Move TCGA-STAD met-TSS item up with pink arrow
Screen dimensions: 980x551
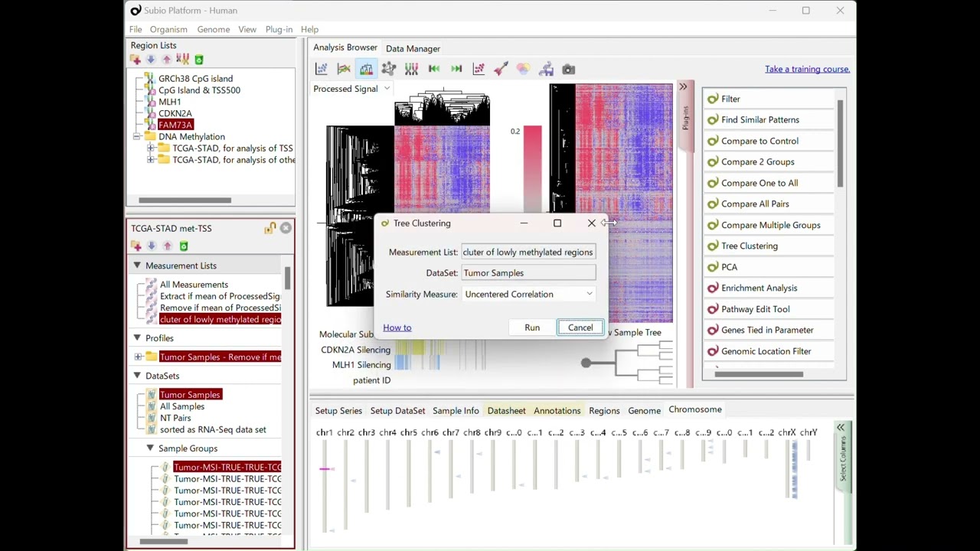(168, 246)
